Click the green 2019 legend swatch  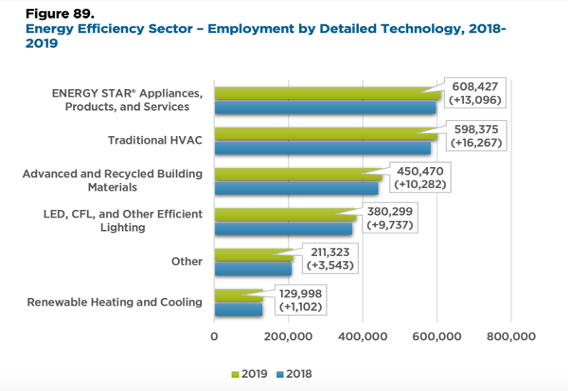pyautogui.click(x=235, y=374)
